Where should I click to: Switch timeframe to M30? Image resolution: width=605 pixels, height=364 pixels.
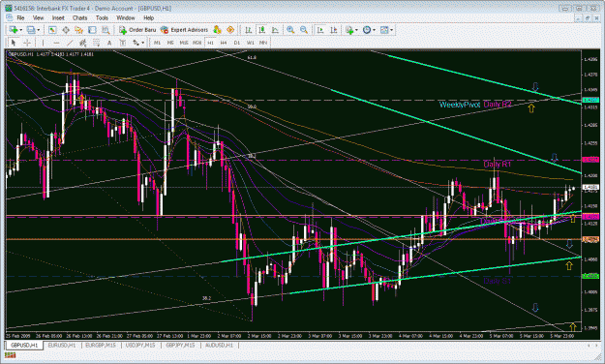[x=197, y=43]
